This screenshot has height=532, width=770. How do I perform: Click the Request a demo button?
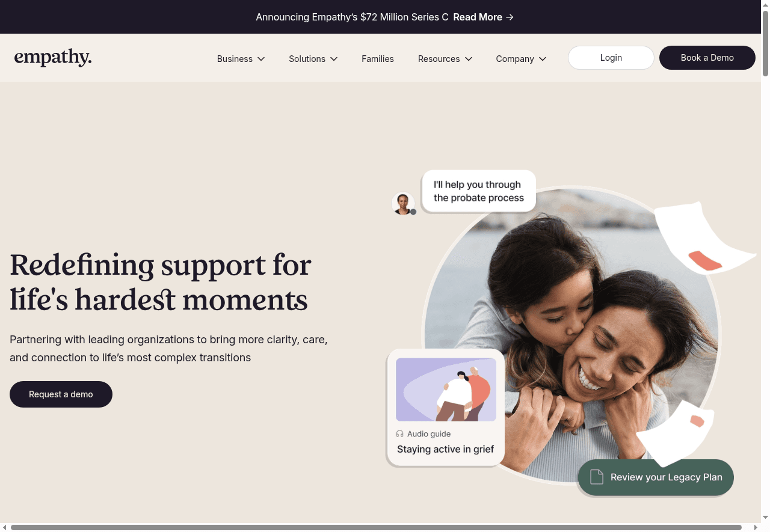click(x=61, y=394)
